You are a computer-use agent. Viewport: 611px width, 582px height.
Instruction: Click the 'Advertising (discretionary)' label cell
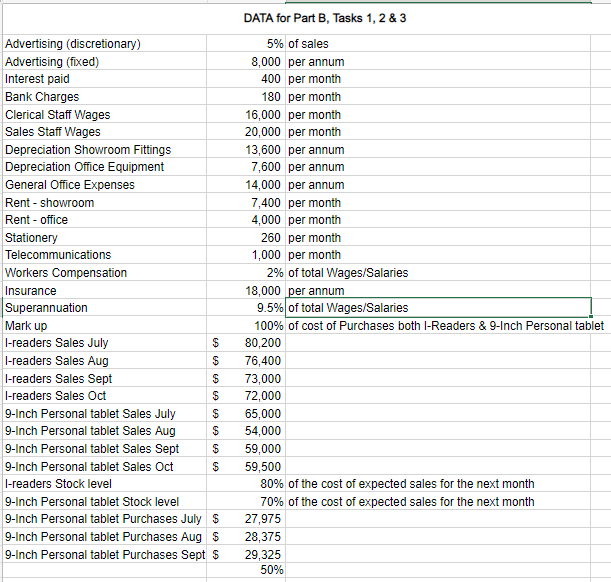pos(104,44)
